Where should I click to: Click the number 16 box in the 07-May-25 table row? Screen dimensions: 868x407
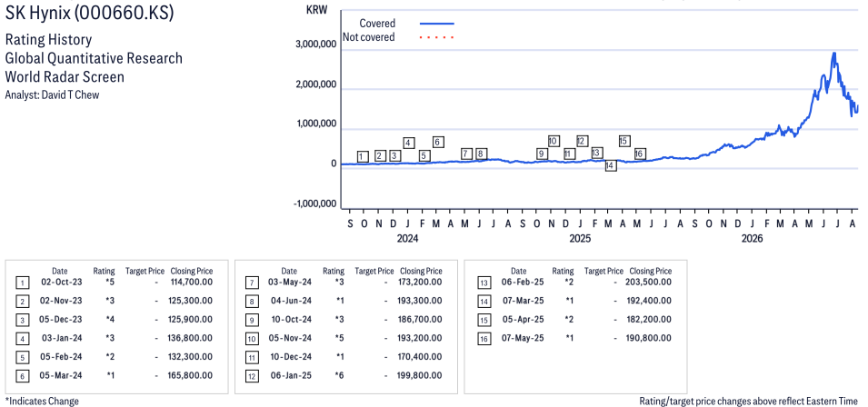pos(484,339)
